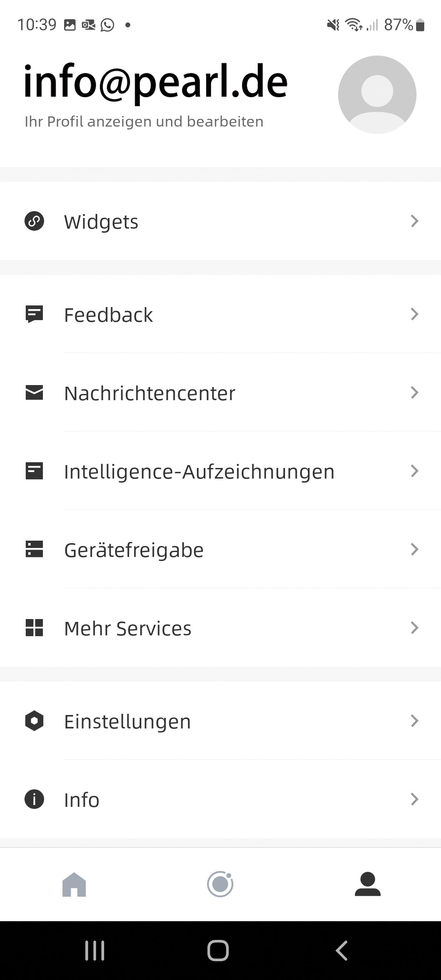Open Gerätefreigabe menu entry
This screenshot has width=441, height=980.
134,550
